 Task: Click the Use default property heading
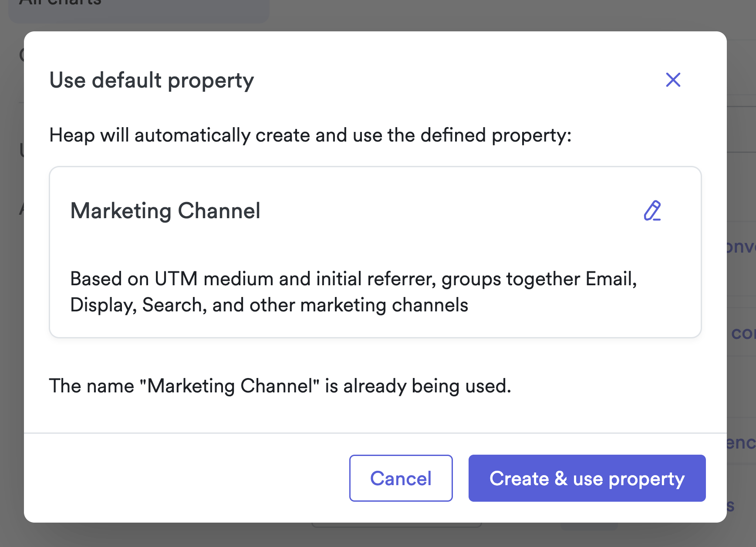[152, 80]
